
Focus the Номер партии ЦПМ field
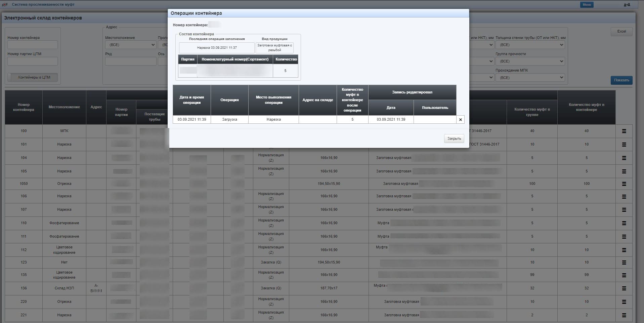click(x=33, y=61)
